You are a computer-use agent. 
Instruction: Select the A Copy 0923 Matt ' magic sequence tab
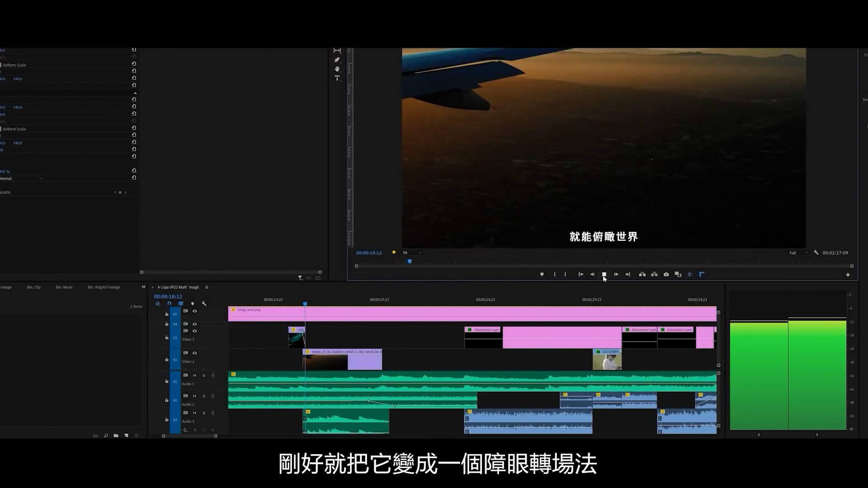pos(179,287)
